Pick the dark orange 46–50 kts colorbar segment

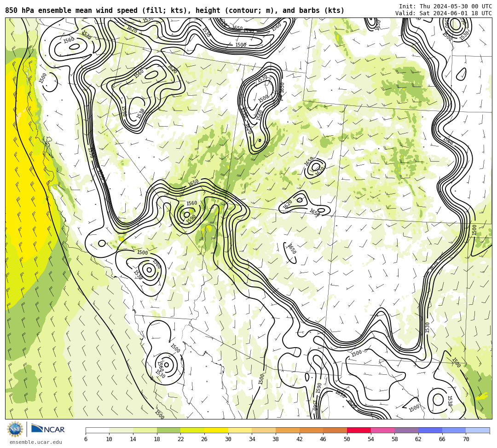point(335,430)
